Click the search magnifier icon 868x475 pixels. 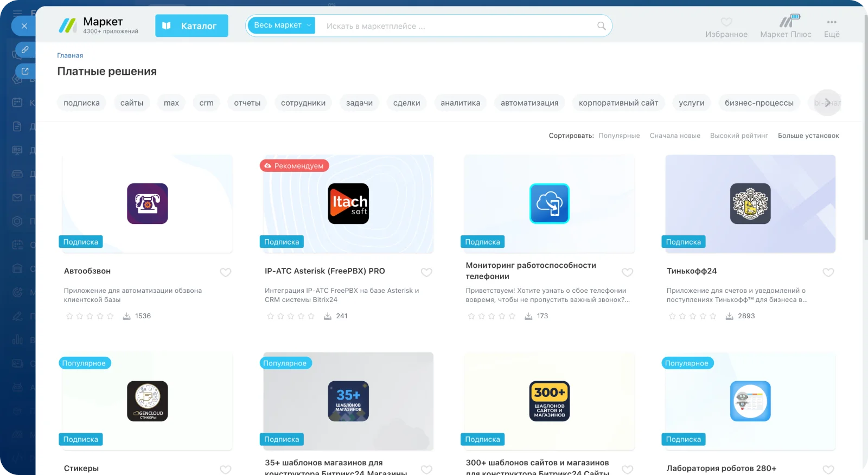(601, 26)
